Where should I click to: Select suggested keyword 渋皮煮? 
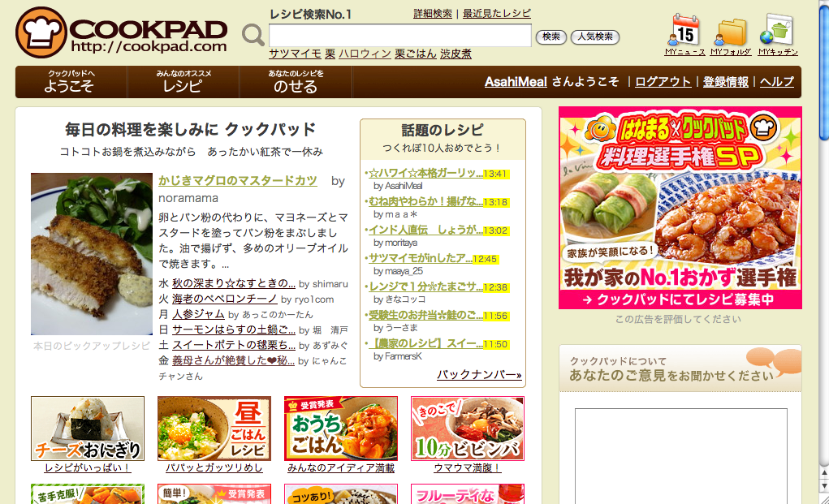click(x=456, y=54)
